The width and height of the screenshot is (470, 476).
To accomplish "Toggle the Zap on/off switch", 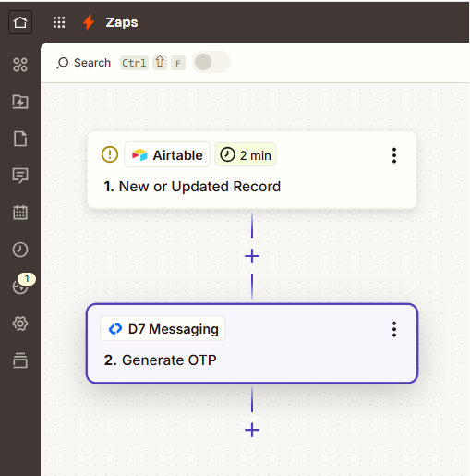I will tap(211, 62).
